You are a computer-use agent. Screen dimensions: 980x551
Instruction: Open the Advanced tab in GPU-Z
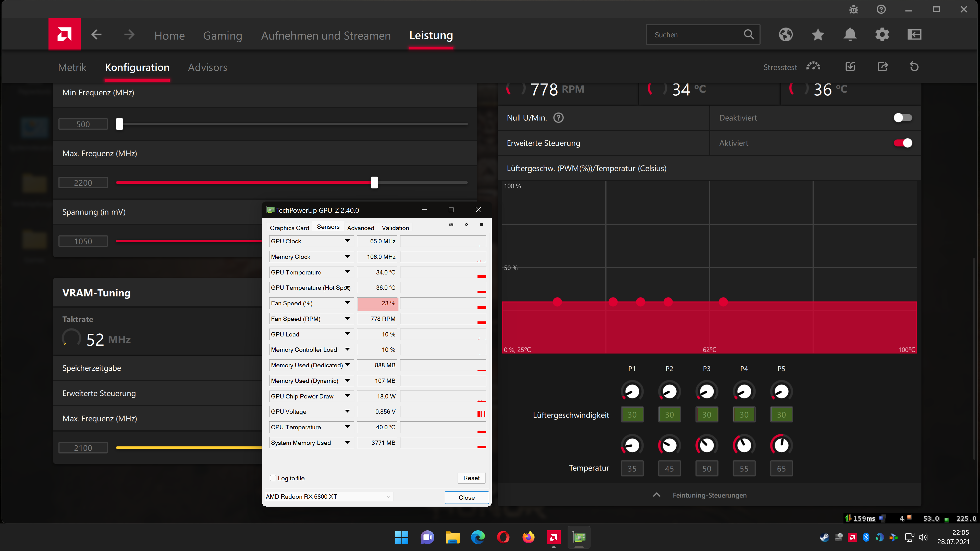[360, 228]
